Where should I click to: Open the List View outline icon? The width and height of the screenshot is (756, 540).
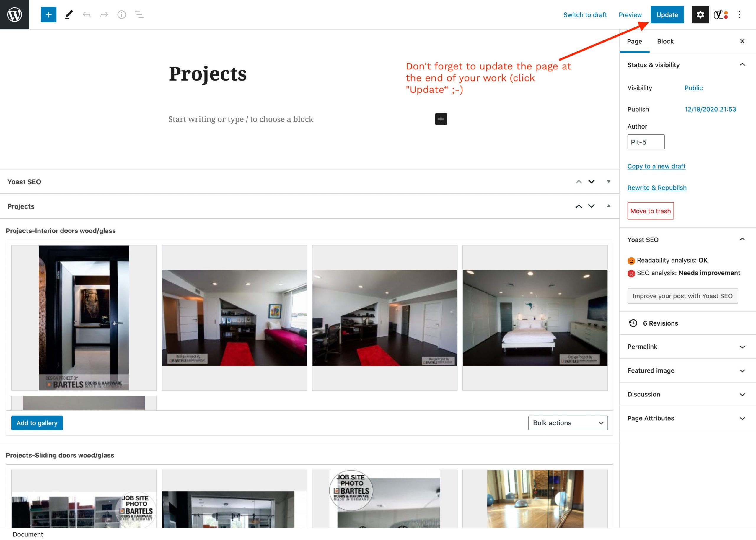click(x=139, y=15)
